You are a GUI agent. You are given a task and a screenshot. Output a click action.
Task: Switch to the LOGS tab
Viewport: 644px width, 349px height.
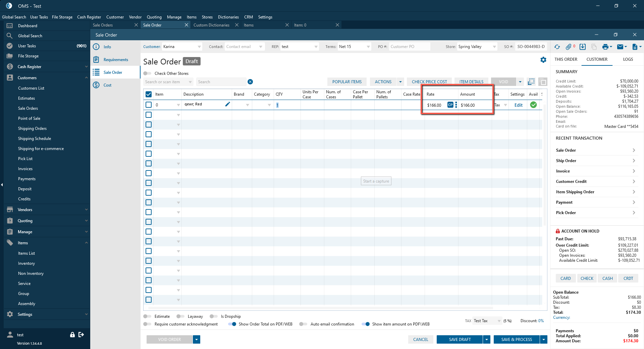[x=628, y=59]
